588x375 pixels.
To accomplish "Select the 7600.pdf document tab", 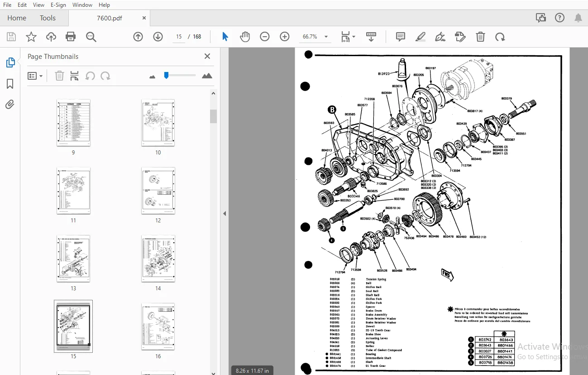I will tap(110, 18).
